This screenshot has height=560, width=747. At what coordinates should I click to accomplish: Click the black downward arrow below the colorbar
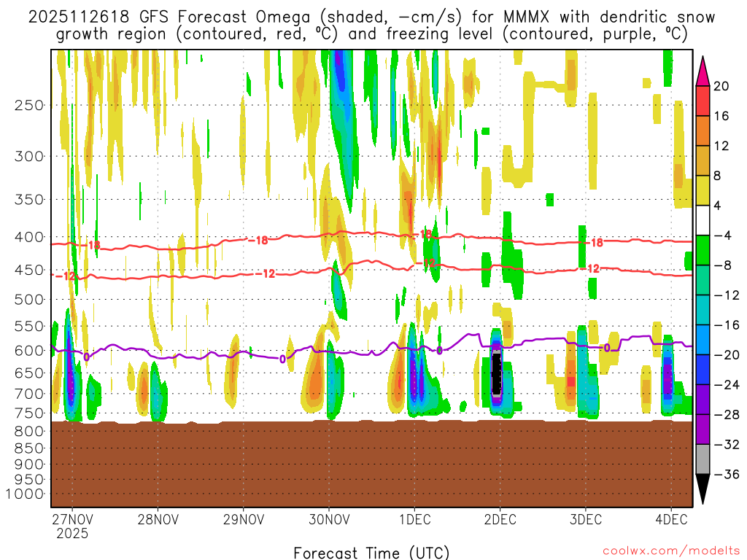(x=703, y=489)
